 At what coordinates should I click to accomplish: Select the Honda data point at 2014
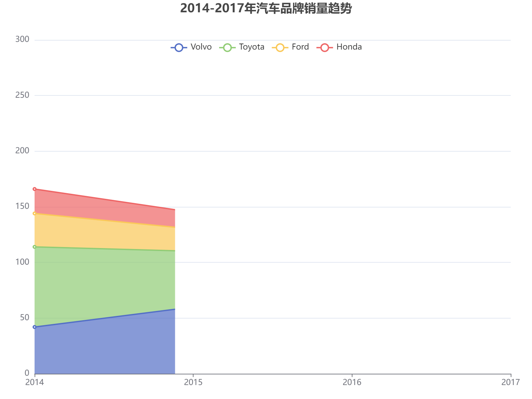pos(34,188)
